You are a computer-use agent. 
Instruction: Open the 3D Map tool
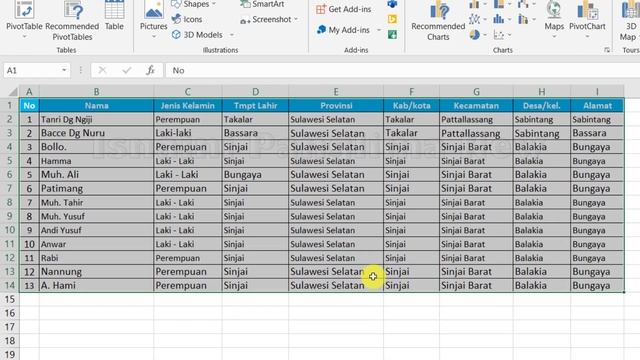click(630, 20)
